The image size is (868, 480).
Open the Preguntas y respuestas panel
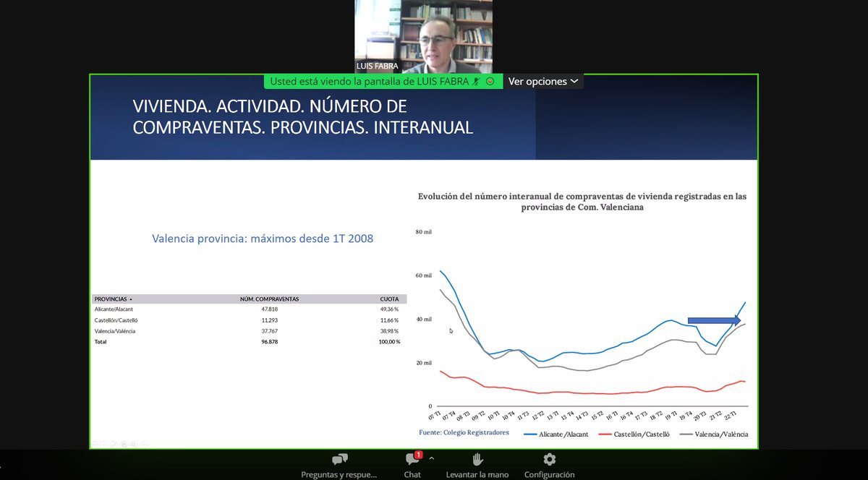(x=339, y=466)
